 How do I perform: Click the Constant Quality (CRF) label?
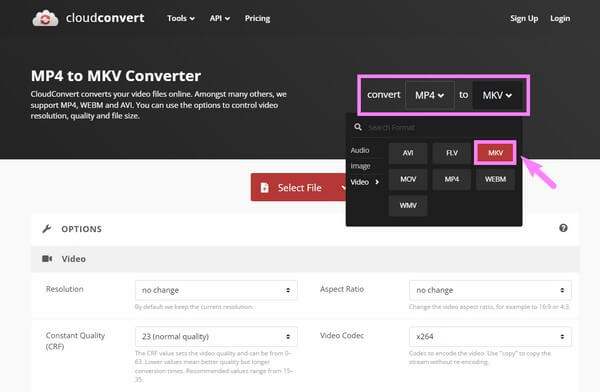click(75, 341)
